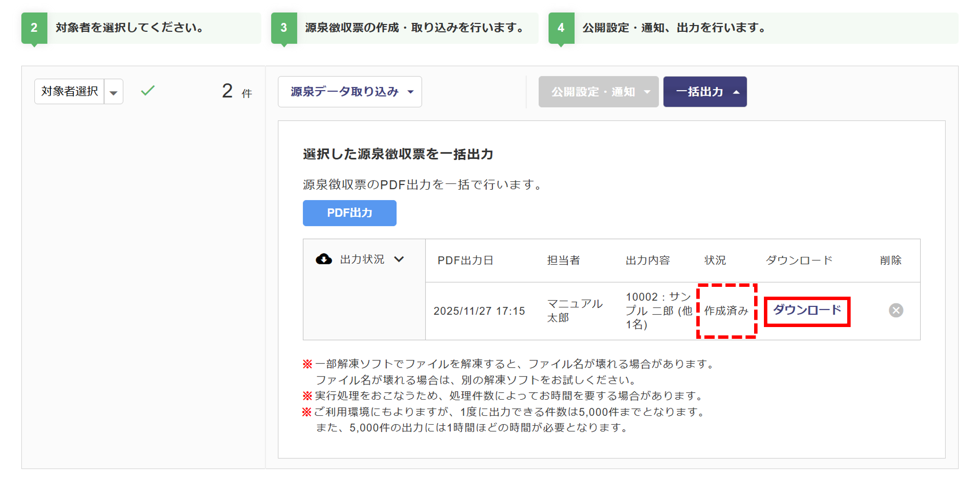Viewport: 980px width, 482px height.
Task: Click the 担当者 column header
Action: pos(563,260)
